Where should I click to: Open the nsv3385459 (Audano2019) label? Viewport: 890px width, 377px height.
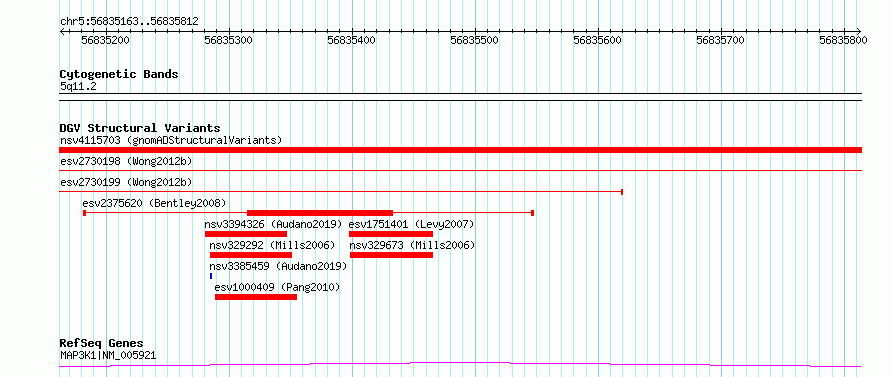click(278, 266)
